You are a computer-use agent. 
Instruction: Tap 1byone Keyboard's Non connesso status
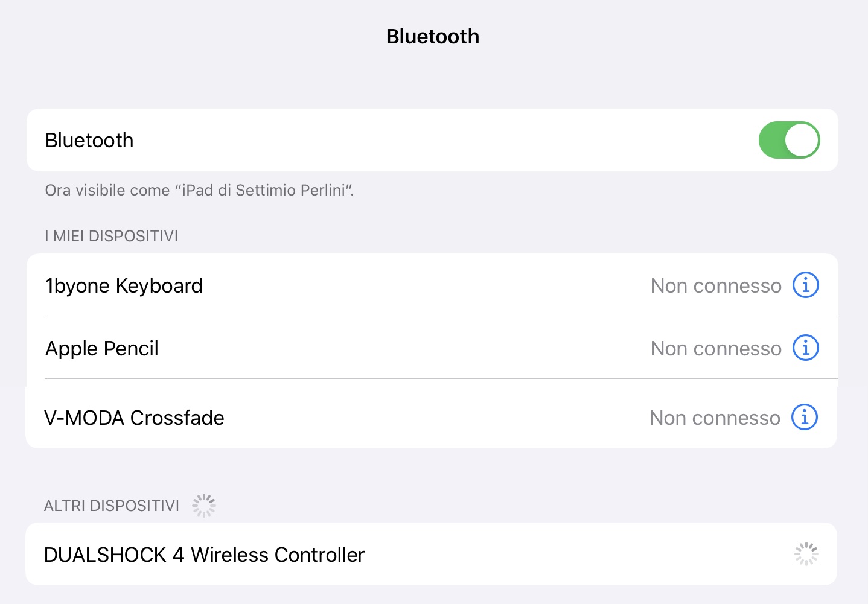[715, 285]
